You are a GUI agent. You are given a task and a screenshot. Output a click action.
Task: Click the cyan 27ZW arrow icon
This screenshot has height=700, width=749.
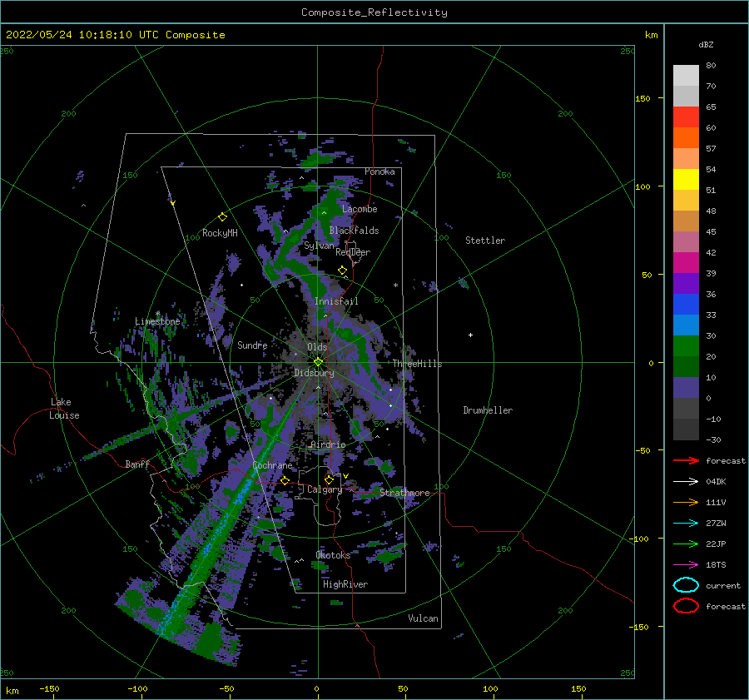click(x=686, y=524)
